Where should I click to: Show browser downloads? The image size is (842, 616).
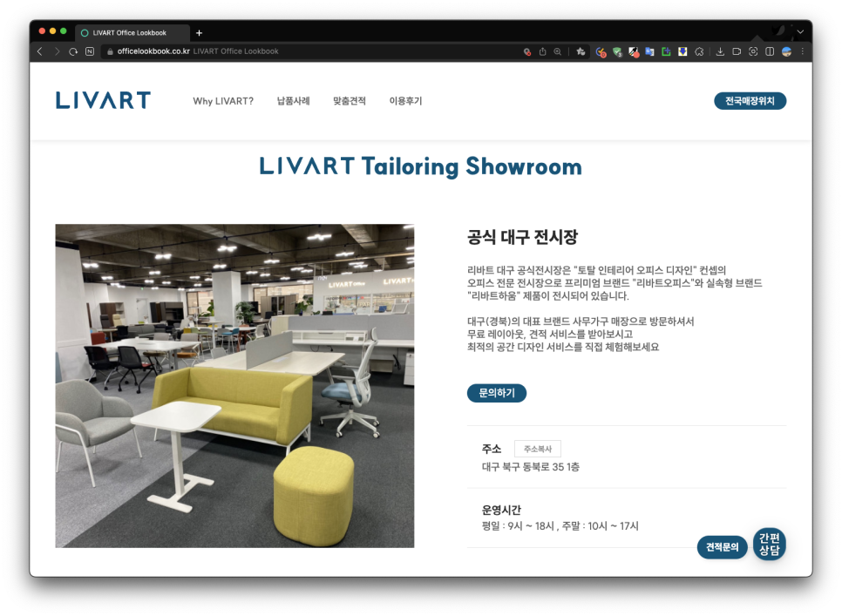[x=720, y=51]
